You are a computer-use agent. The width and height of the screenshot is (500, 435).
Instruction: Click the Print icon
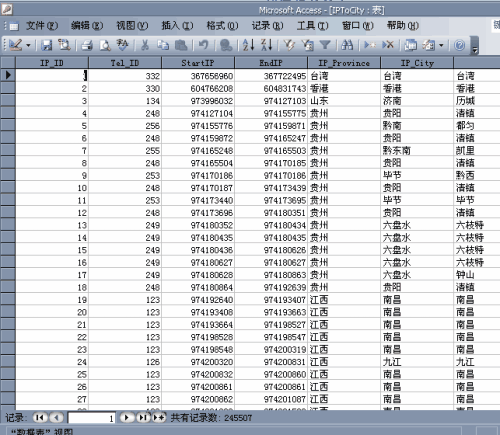pos(87,45)
